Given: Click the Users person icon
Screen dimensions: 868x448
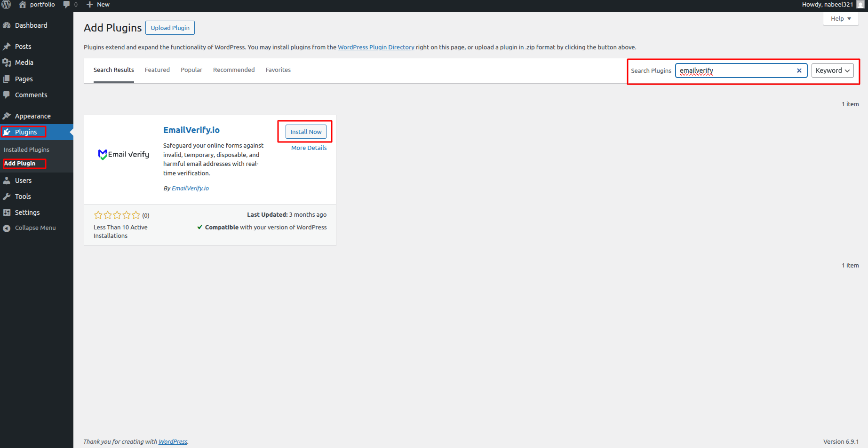Looking at the screenshot, I should coord(7,181).
